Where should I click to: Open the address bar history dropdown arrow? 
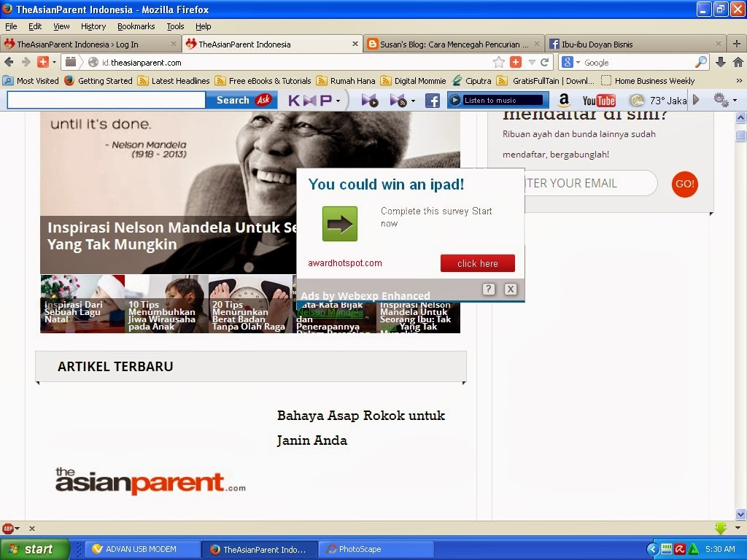click(532, 63)
